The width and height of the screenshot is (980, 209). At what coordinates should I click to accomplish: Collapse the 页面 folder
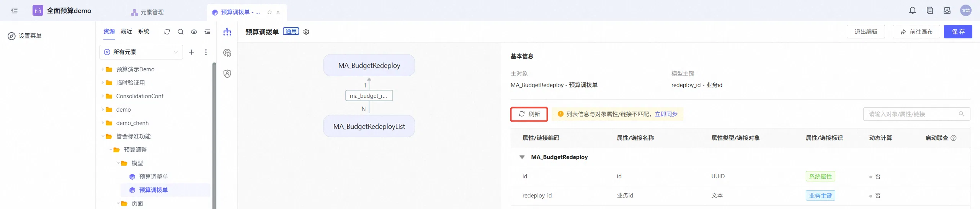(x=118, y=204)
